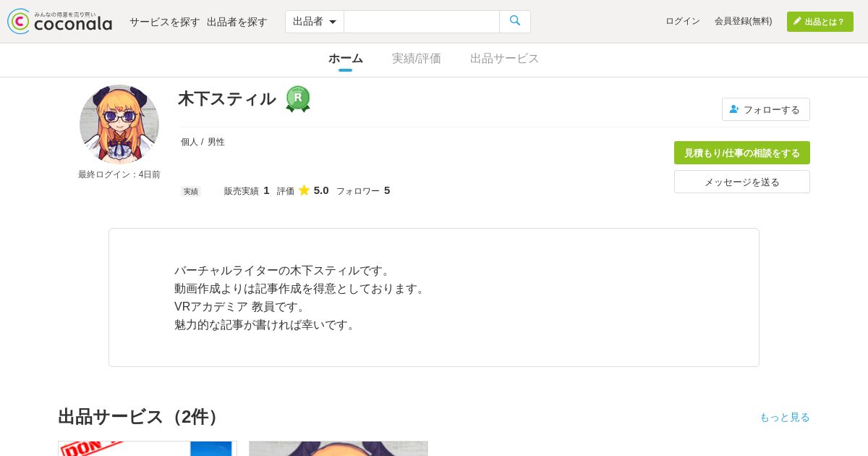868x456 pixels.
Task: Click the 個人 / 男性 text
Action: pos(203,142)
